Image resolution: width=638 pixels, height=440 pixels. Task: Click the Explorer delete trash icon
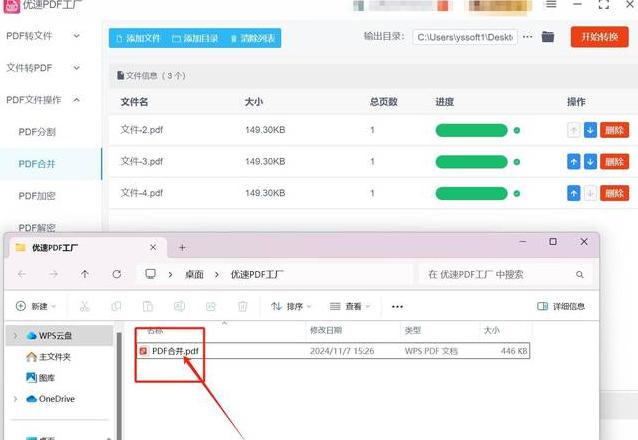point(243,306)
